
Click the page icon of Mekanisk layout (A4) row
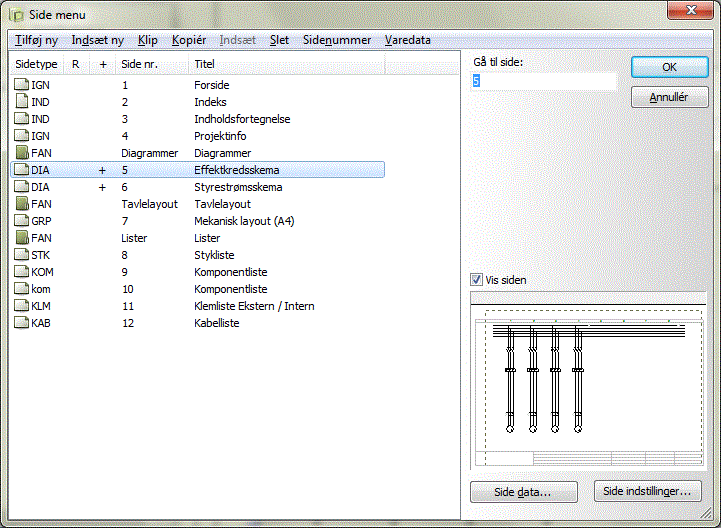pos(21,221)
